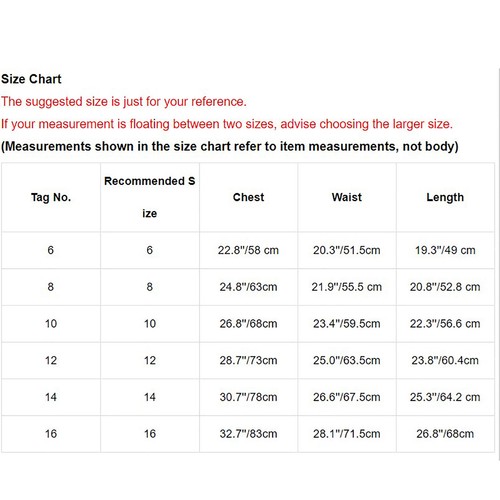Select waist value 26.6"/67.5cm

click(x=347, y=397)
